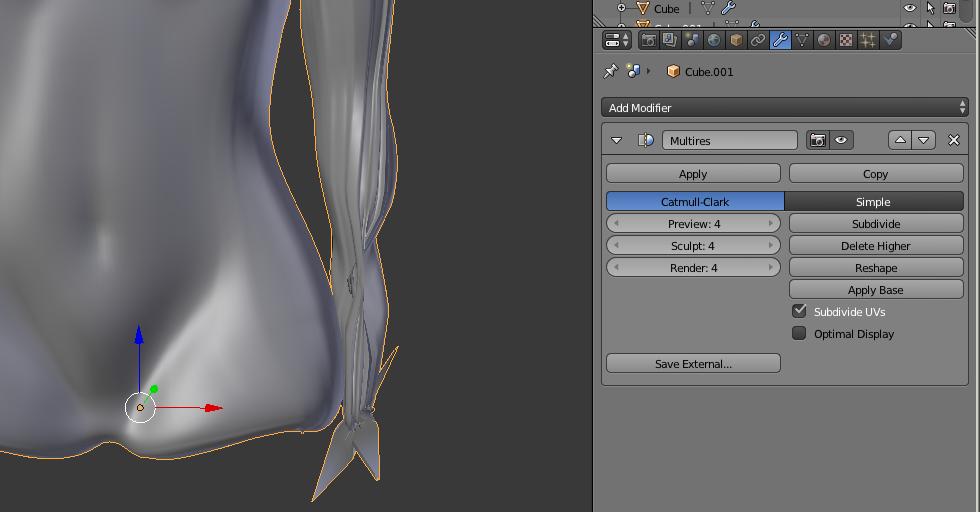Decrease Preview level with left arrow

pyautogui.click(x=616, y=224)
